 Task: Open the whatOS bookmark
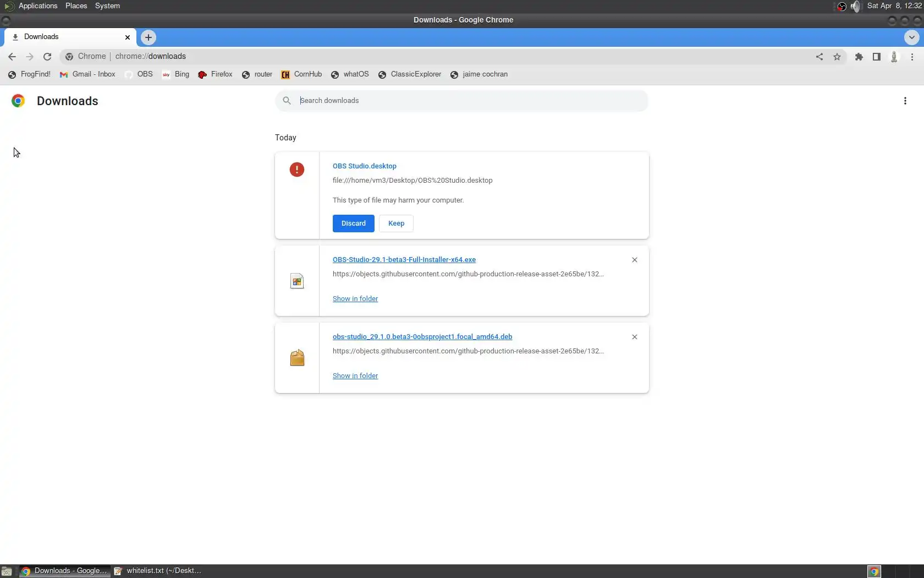tap(350, 74)
